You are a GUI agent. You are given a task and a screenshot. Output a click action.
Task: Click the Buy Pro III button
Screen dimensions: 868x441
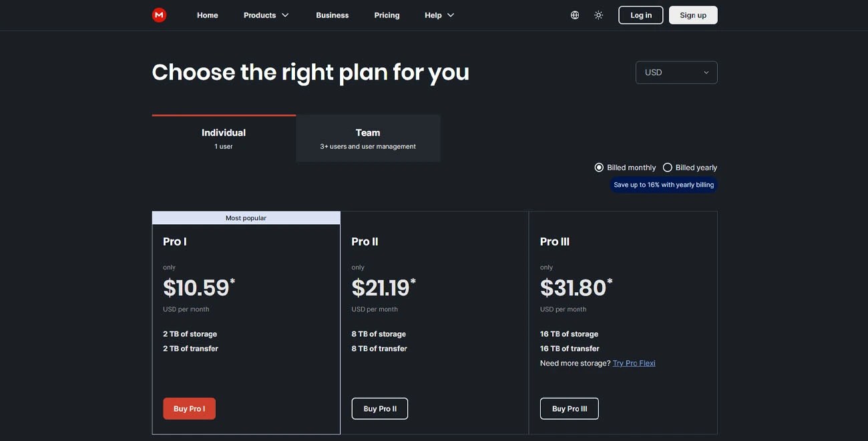(570, 408)
